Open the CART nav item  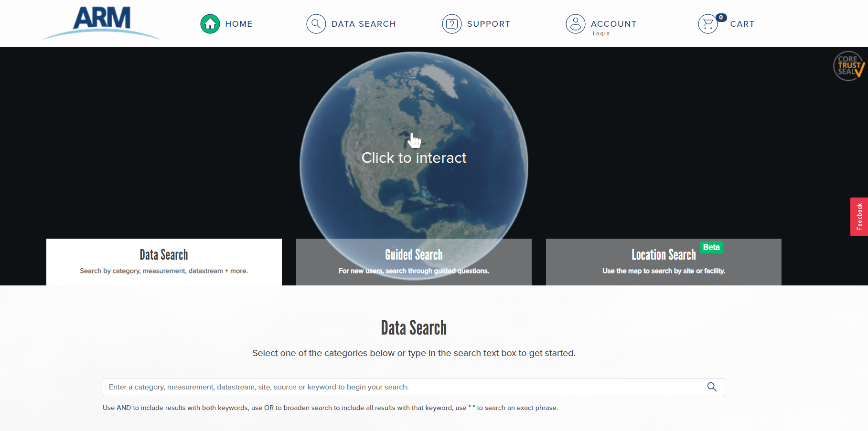742,24
